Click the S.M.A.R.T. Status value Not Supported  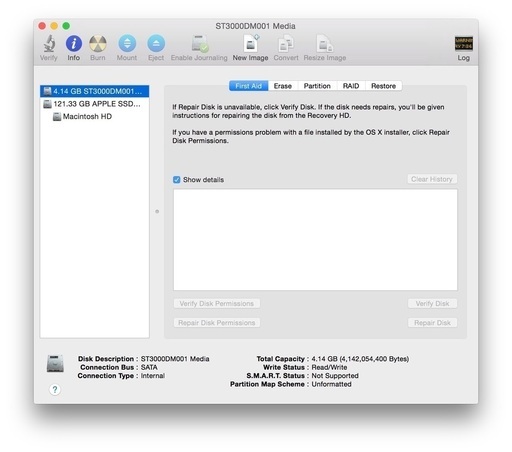[335, 376]
